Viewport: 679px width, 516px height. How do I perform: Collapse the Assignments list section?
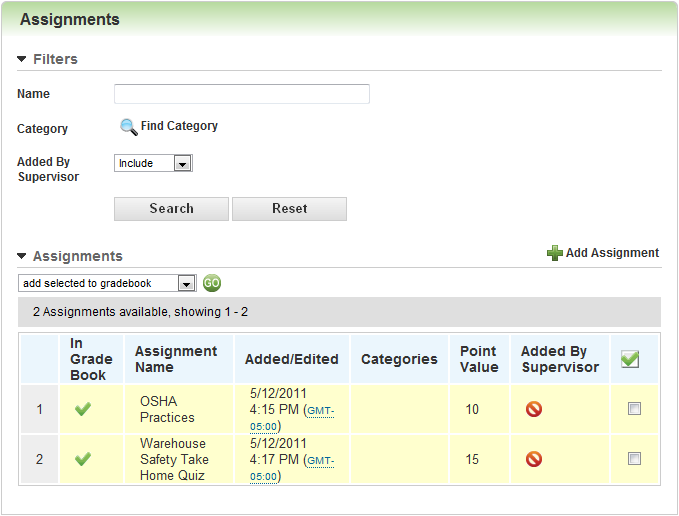pos(22,257)
